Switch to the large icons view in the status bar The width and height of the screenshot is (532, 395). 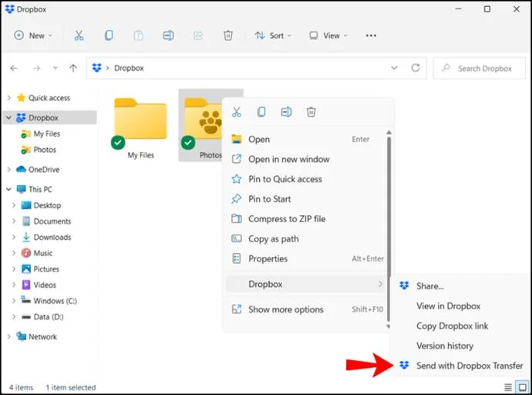point(523,387)
